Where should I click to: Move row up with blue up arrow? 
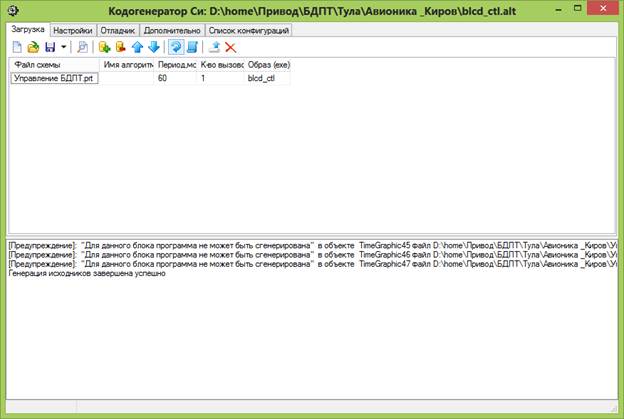tap(138, 47)
